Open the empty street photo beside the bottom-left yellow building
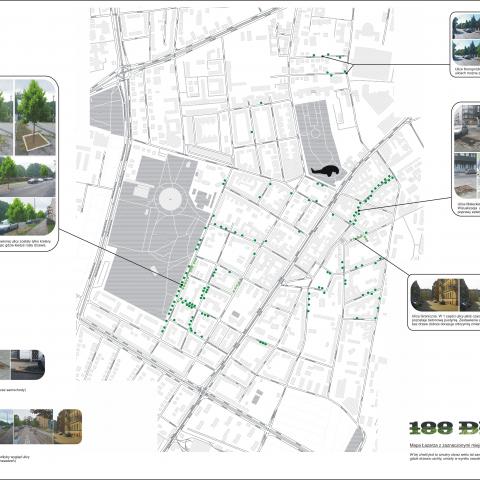Image resolution: width=480 pixels, height=480 pixels. (x=33, y=426)
